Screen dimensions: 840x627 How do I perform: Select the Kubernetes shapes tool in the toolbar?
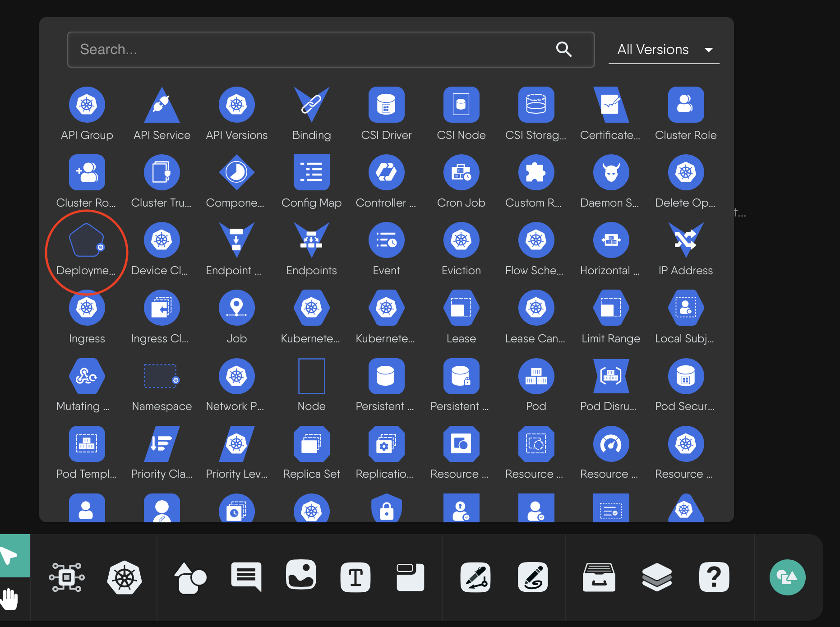(125, 578)
